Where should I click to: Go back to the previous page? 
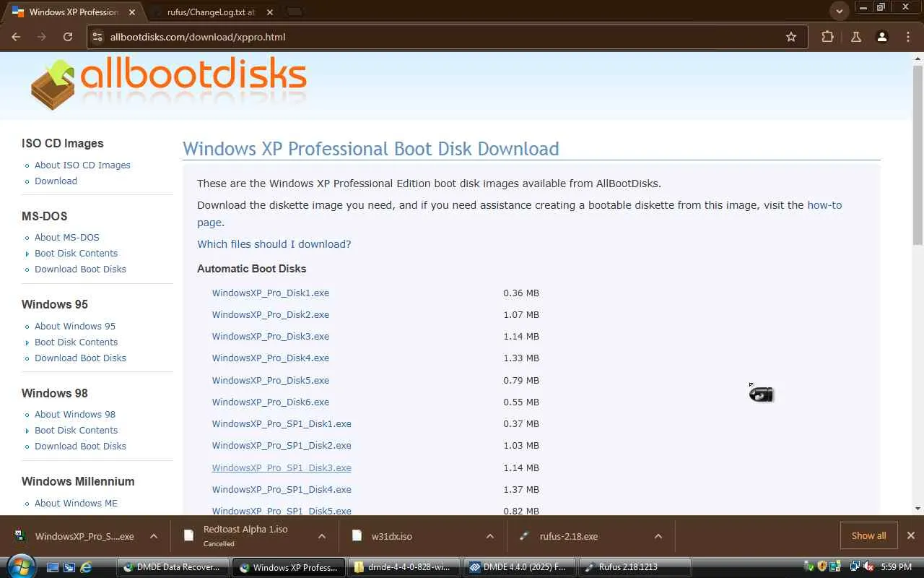(16, 37)
